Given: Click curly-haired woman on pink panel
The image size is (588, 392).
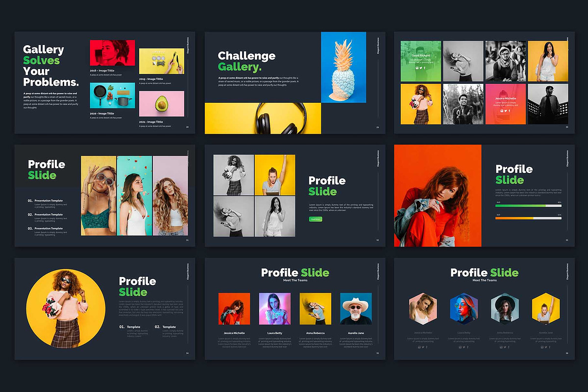Looking at the screenshot, I should coord(171,196).
